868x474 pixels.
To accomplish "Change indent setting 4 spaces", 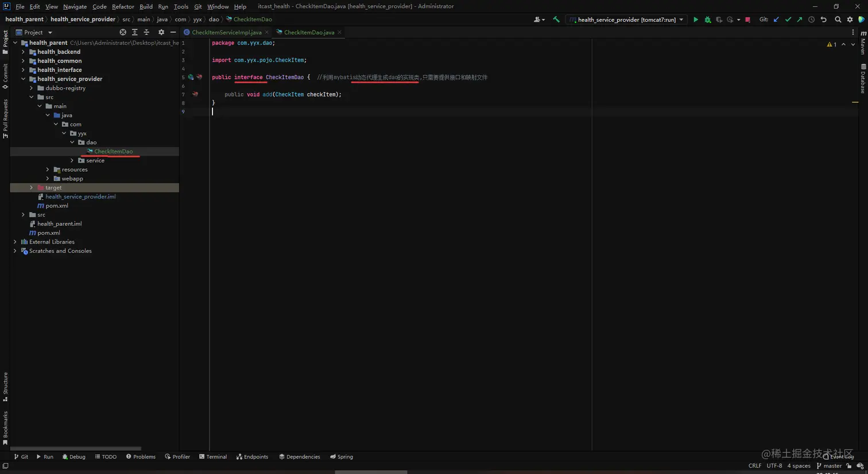I will coord(799,466).
